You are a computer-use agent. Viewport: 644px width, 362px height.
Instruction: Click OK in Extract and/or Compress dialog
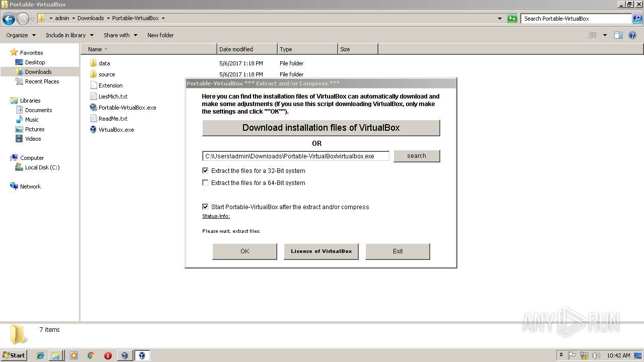tap(245, 251)
